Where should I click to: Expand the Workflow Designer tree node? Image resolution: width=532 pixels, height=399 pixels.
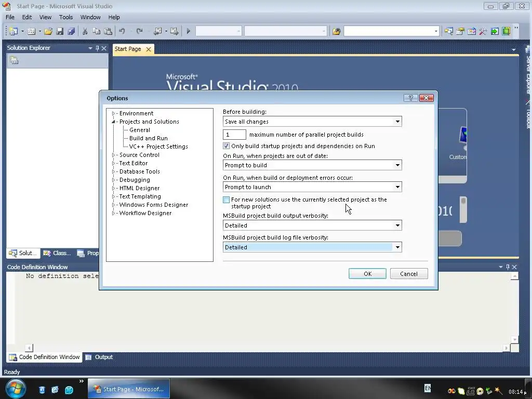click(113, 213)
